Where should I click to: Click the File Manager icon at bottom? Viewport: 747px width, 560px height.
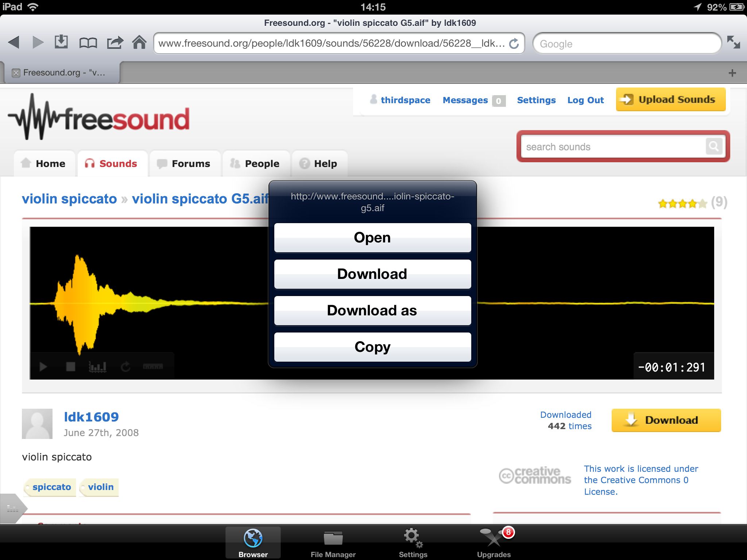333,538
